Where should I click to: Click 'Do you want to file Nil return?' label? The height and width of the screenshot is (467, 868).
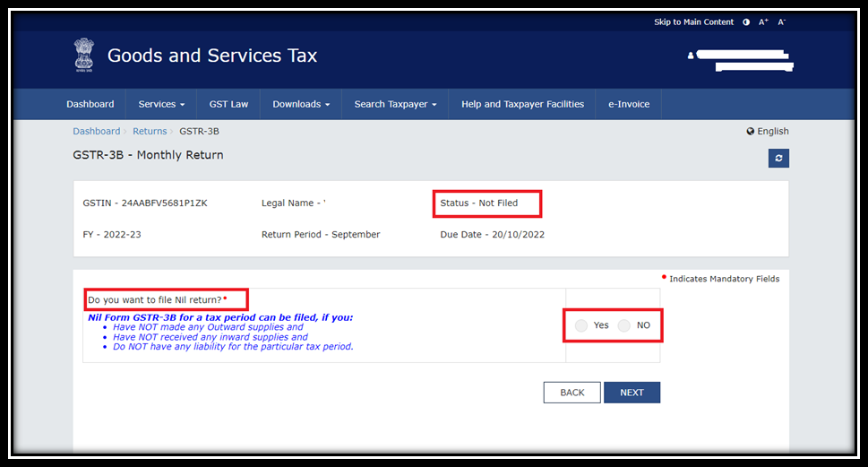click(155, 299)
